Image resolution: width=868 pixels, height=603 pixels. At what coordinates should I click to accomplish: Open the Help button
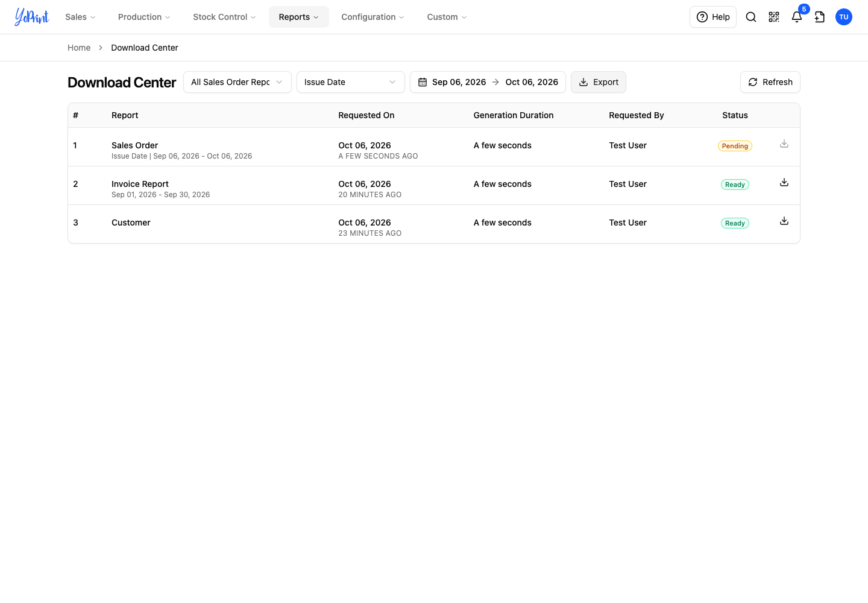713,17
